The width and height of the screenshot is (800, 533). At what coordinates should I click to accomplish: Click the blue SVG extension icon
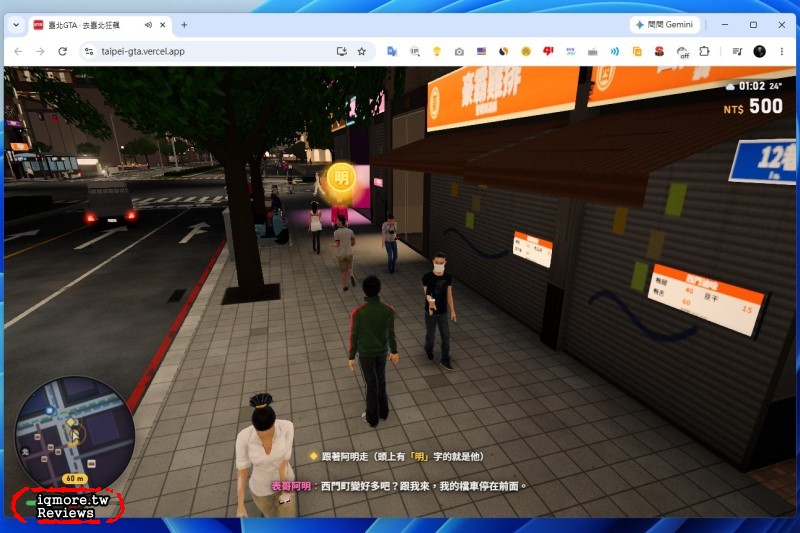pos(570,52)
